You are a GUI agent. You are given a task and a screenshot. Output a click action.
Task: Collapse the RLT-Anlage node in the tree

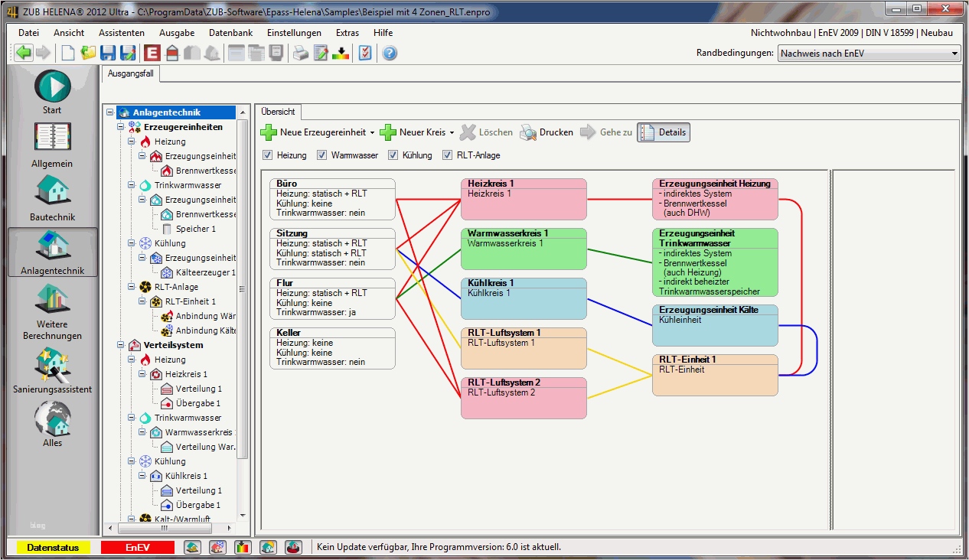click(x=132, y=287)
